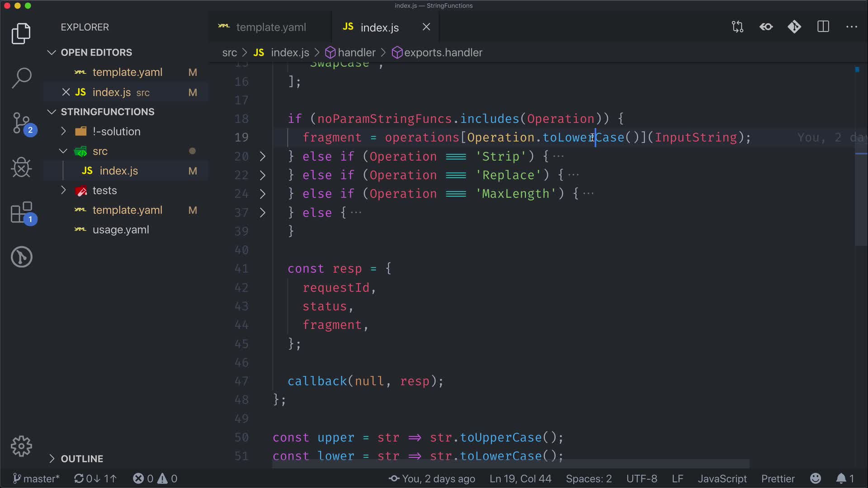
Task: Click JavaScript language mode in status bar
Action: [722, 479]
